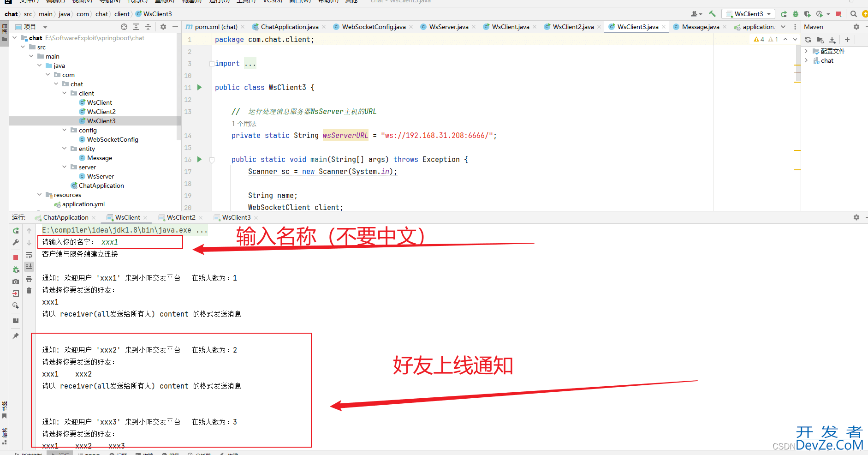This screenshot has height=455, width=868.
Task: Click the wrench edit configuration icon
Action: pyautogui.click(x=16, y=242)
